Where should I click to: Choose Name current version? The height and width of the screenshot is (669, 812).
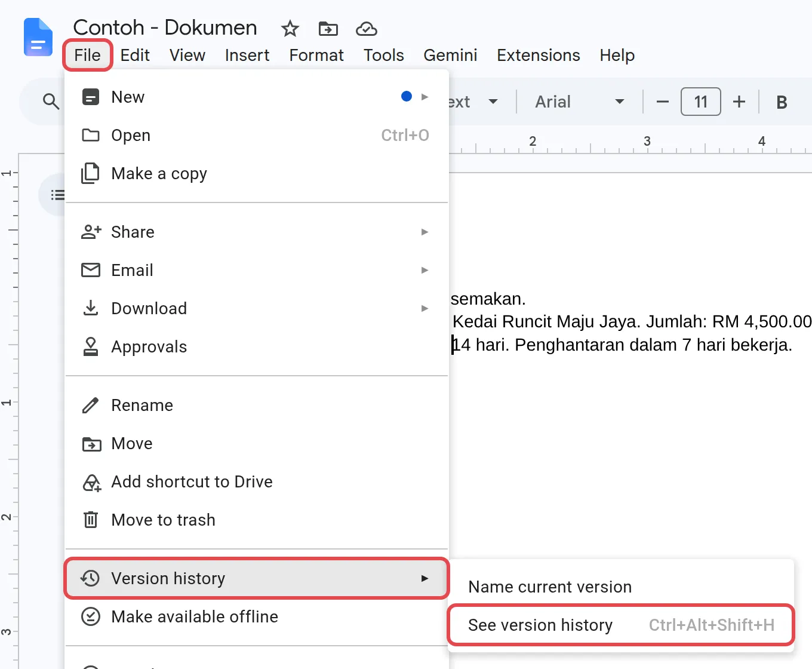[621, 587]
